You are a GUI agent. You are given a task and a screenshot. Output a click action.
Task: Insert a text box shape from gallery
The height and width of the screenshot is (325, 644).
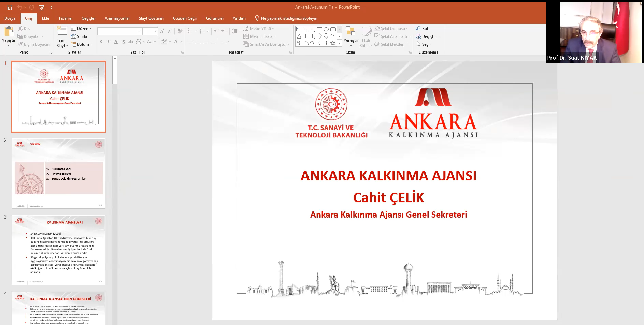coord(299,29)
